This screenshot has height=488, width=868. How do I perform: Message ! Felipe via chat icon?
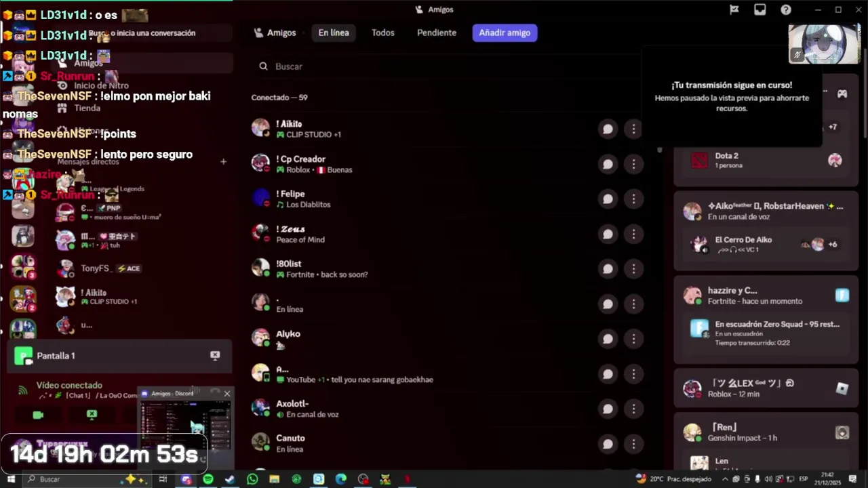point(608,199)
